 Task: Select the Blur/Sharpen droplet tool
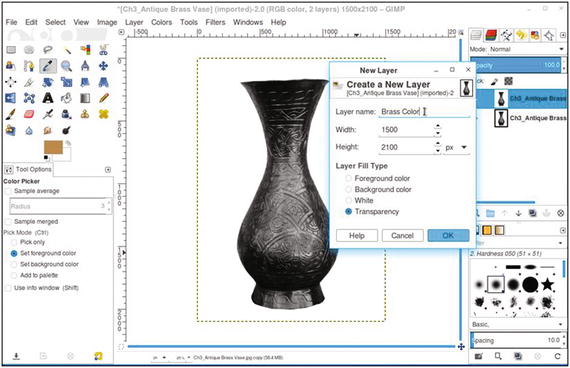pos(29,130)
